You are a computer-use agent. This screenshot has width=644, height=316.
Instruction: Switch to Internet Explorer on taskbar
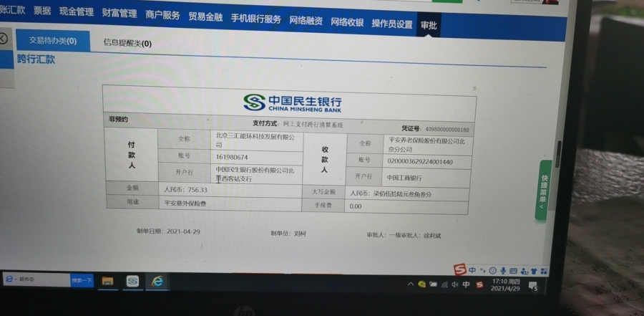pos(157,281)
